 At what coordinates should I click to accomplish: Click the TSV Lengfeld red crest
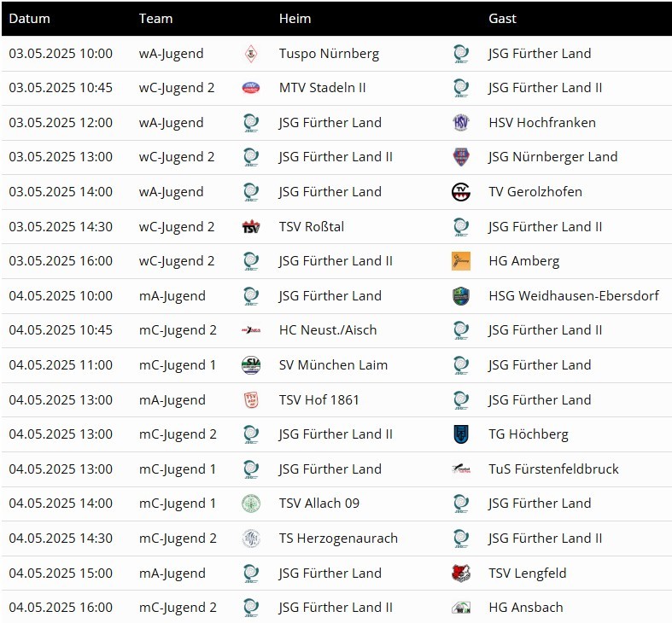pyautogui.click(x=461, y=573)
